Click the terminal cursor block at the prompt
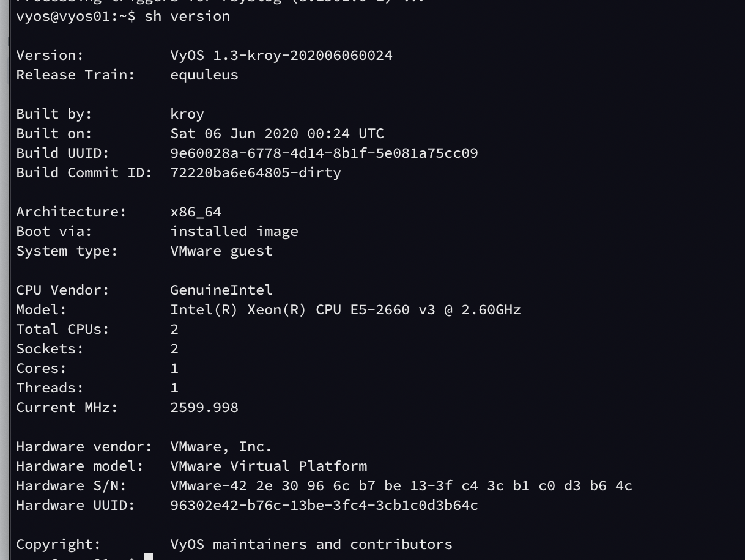Viewport: 745px width, 560px height. pos(149,556)
